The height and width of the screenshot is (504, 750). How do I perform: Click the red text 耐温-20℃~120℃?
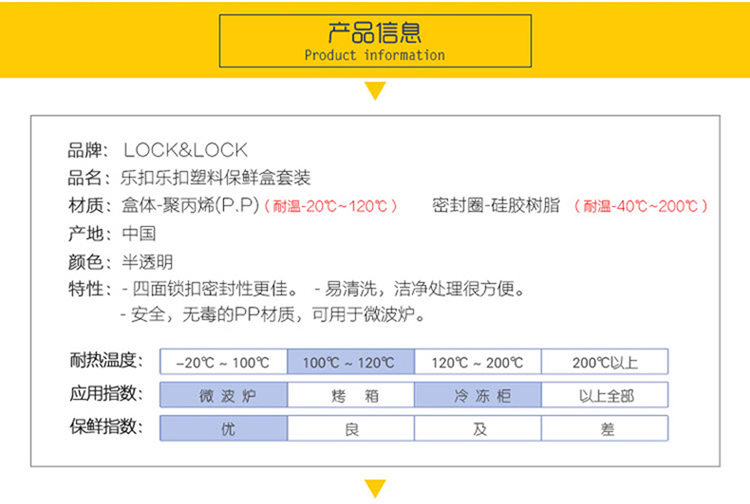[331, 206]
